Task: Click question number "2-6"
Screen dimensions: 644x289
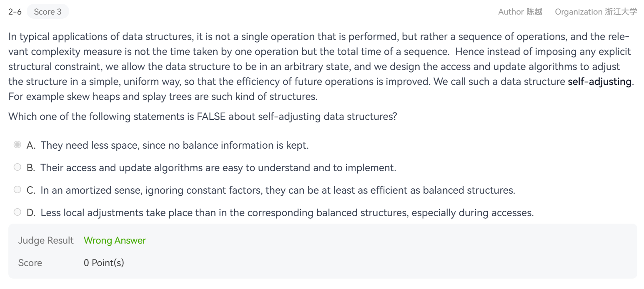Action: click(15, 12)
